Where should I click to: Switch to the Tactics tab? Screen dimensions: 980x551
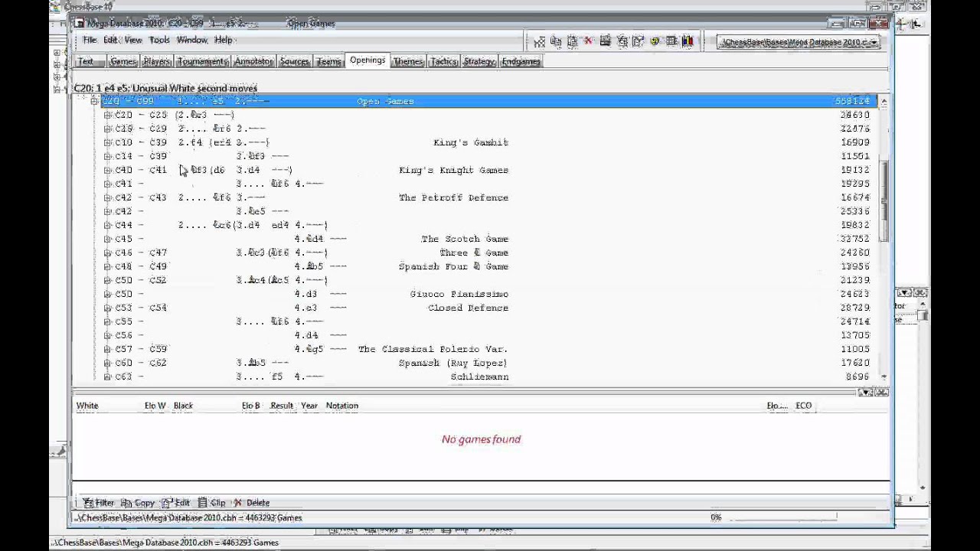click(x=443, y=61)
